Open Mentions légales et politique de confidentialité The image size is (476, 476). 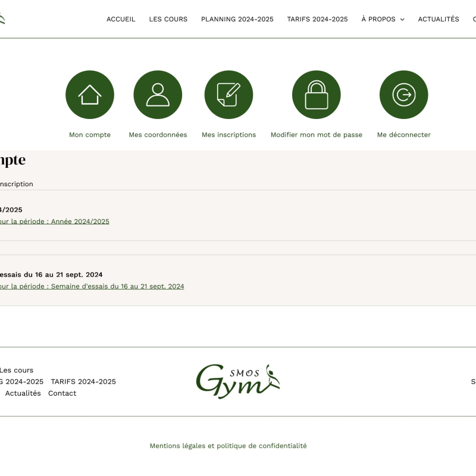(228, 446)
